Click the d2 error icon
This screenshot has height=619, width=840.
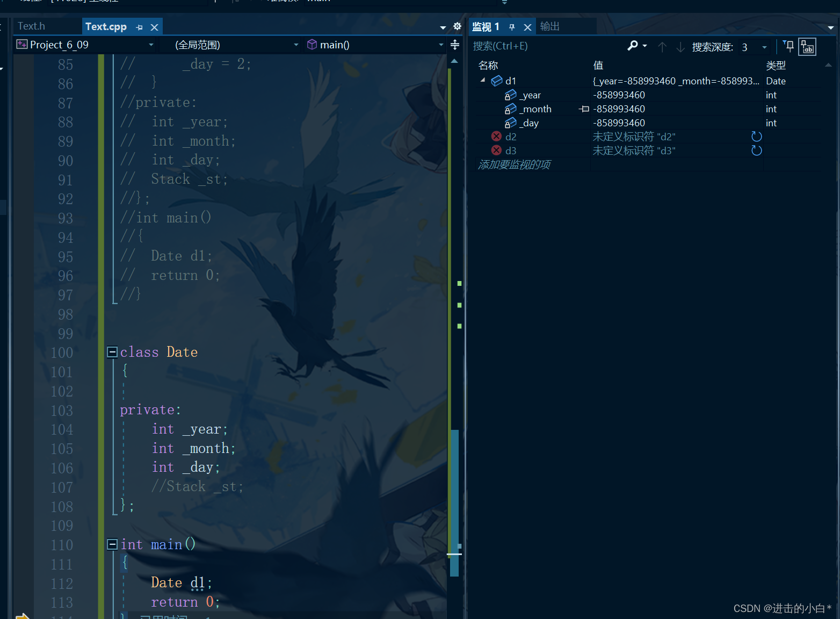496,136
